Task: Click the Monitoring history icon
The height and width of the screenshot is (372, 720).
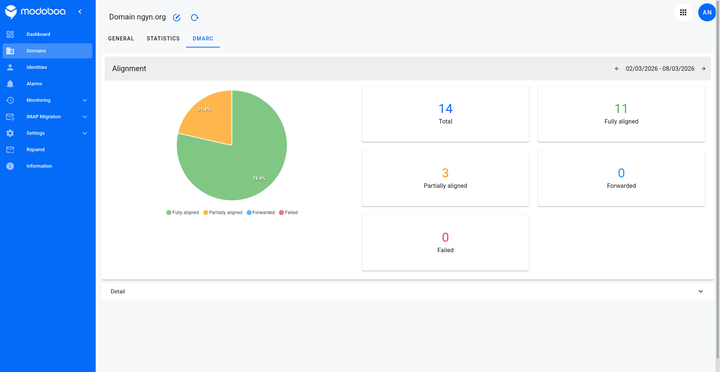Action: (10, 100)
